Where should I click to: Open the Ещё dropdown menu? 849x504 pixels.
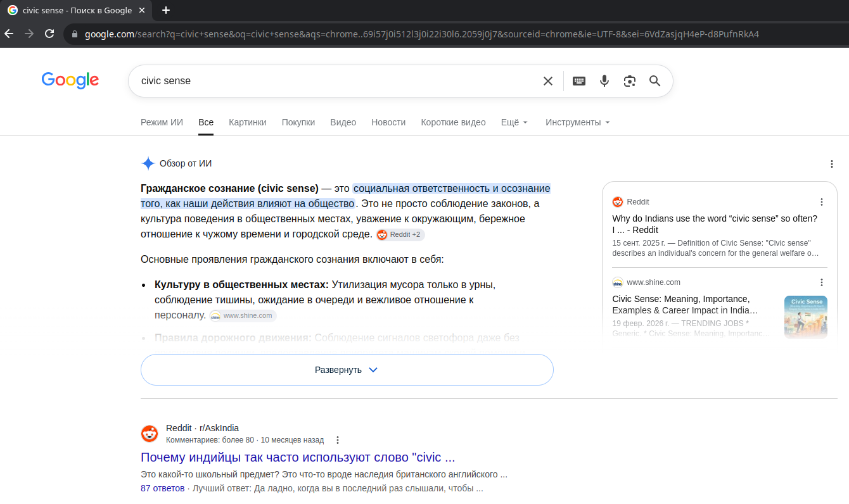pyautogui.click(x=514, y=122)
